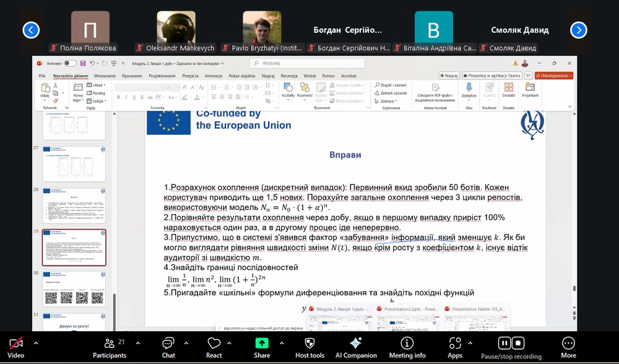Viewport: 619px width, 364px height.
Task: Toggle the Autozapis switch
Action: pyautogui.click(x=70, y=63)
